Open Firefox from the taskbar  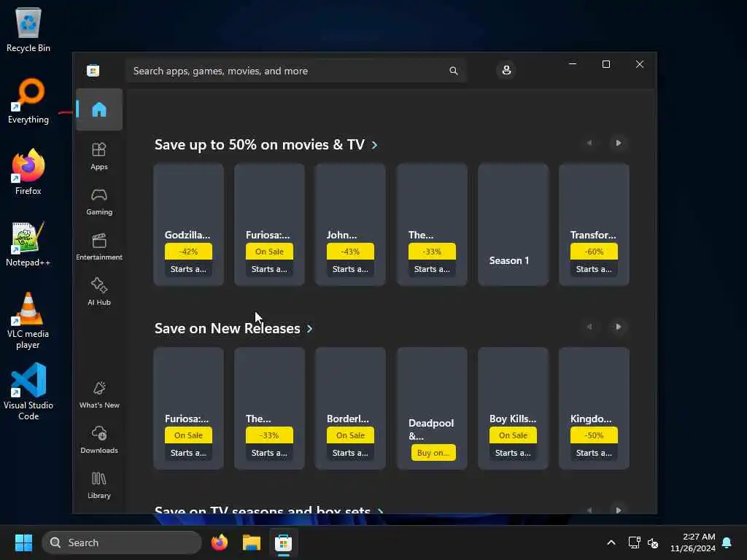tap(219, 542)
